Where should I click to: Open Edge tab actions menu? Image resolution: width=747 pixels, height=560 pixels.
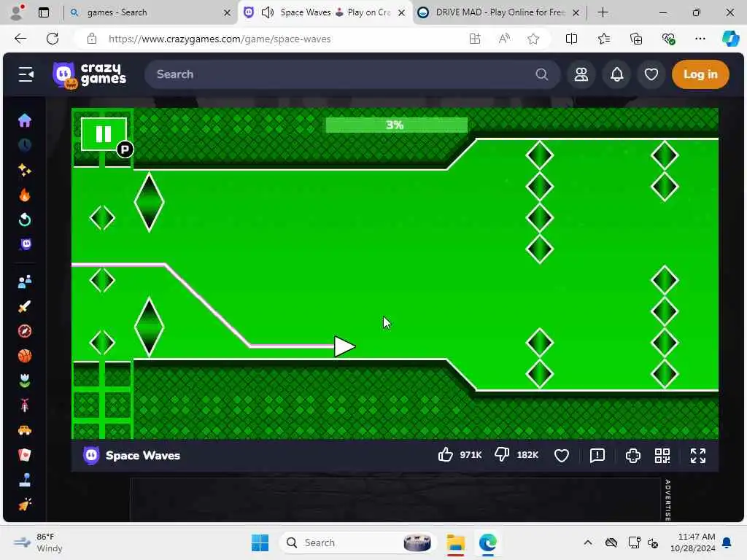[44, 12]
